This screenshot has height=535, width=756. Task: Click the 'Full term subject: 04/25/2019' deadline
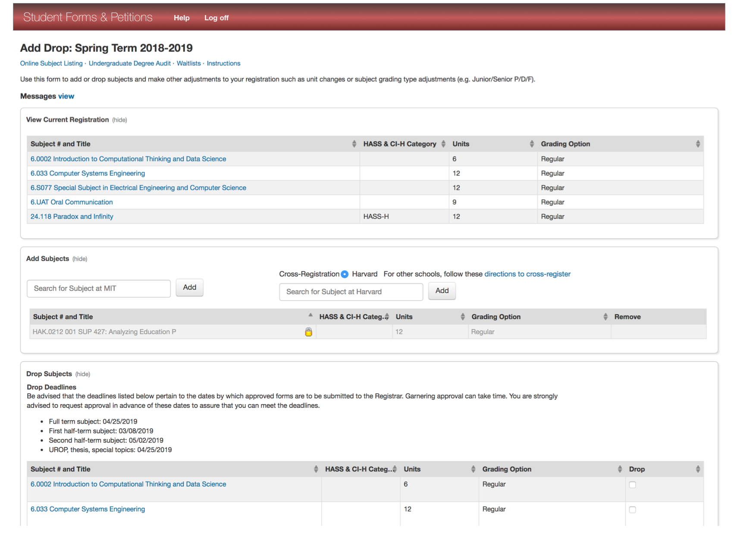coord(93,422)
